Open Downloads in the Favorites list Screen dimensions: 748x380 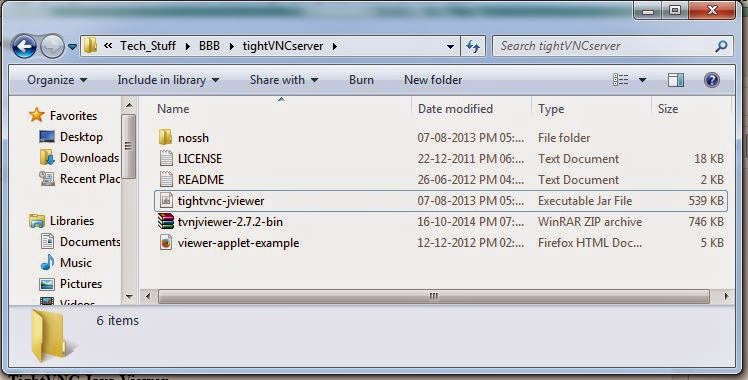tap(89, 158)
